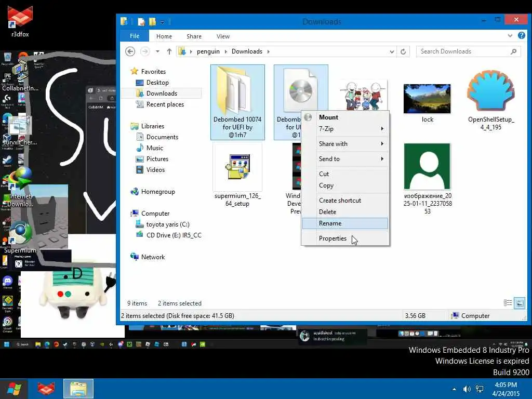Open Videos library
Image resolution: width=532 pixels, height=399 pixels.
pos(150,170)
